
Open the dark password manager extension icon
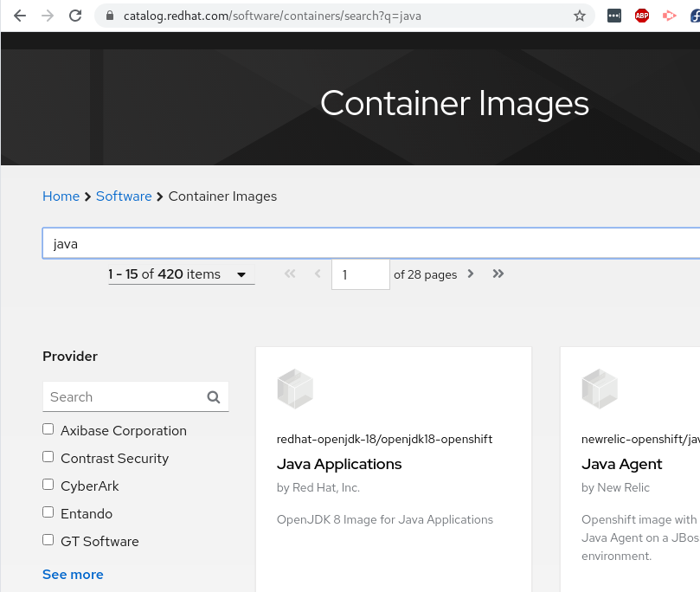pyautogui.click(x=614, y=16)
